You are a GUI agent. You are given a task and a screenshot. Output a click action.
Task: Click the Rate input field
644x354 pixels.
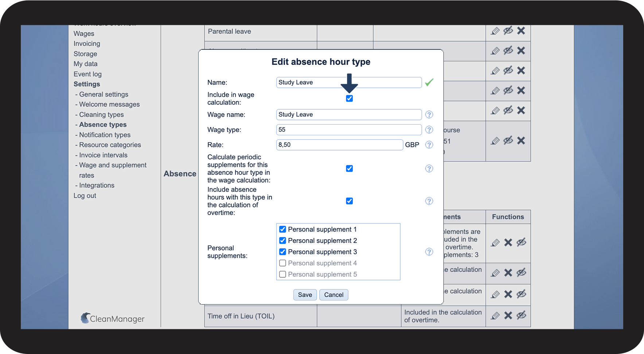click(339, 145)
